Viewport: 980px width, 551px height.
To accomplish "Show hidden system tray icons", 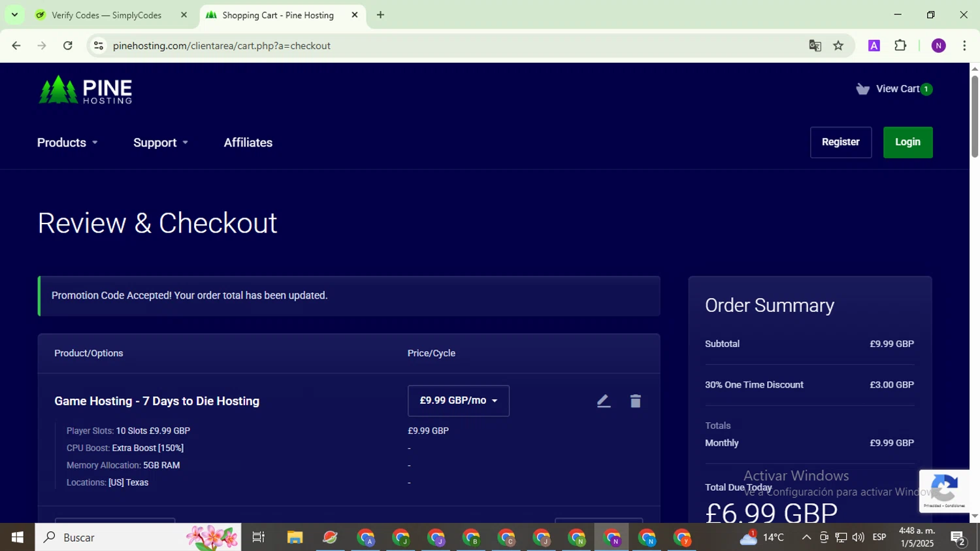I will (x=806, y=537).
